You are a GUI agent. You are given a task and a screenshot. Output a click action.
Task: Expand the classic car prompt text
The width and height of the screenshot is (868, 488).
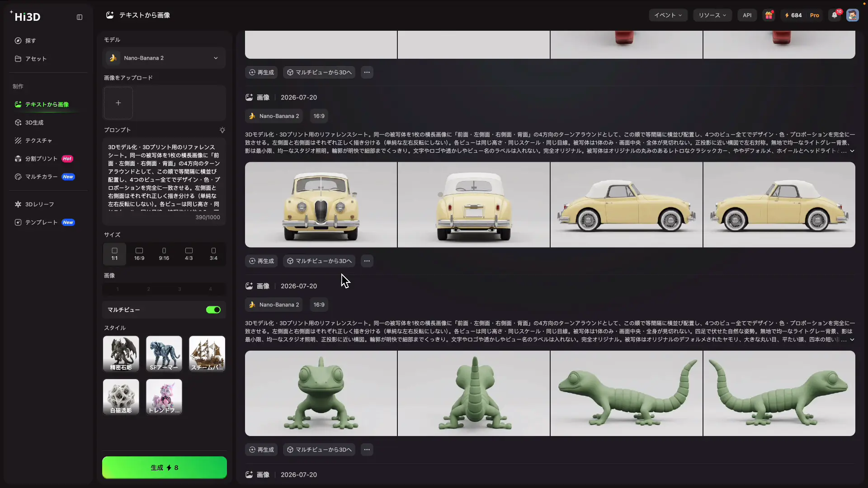(852, 151)
